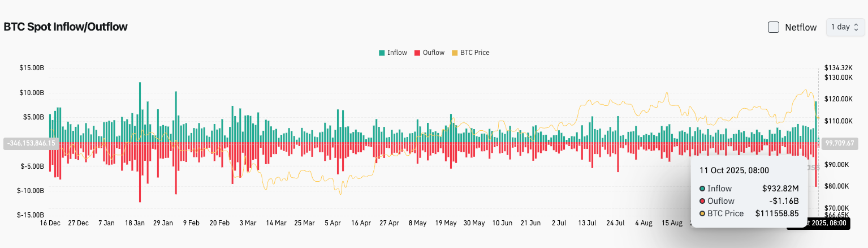
Task: Toggle Ouflow series via its legend label
Action: coord(434,53)
